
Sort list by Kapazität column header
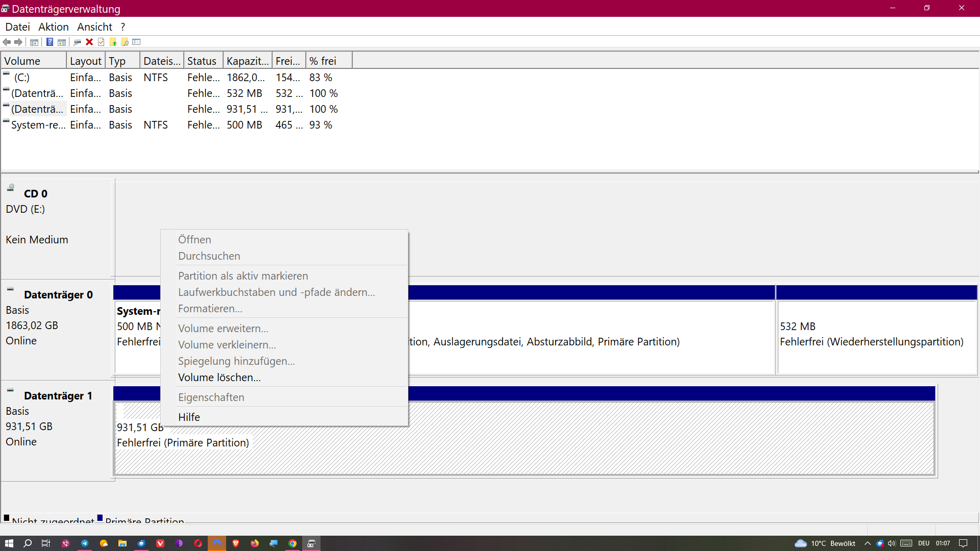point(247,61)
